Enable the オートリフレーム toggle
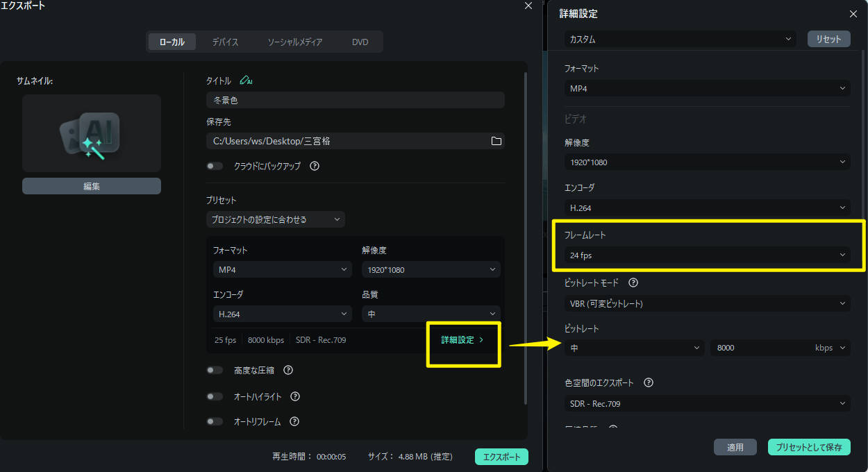Screen dimensions: 868x472 click(215, 421)
